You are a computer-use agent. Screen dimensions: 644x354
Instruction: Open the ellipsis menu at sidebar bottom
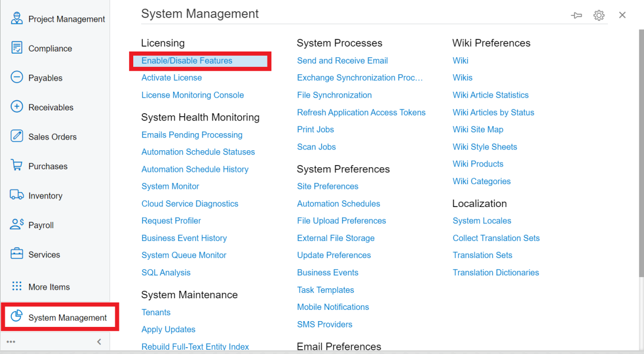tap(11, 342)
